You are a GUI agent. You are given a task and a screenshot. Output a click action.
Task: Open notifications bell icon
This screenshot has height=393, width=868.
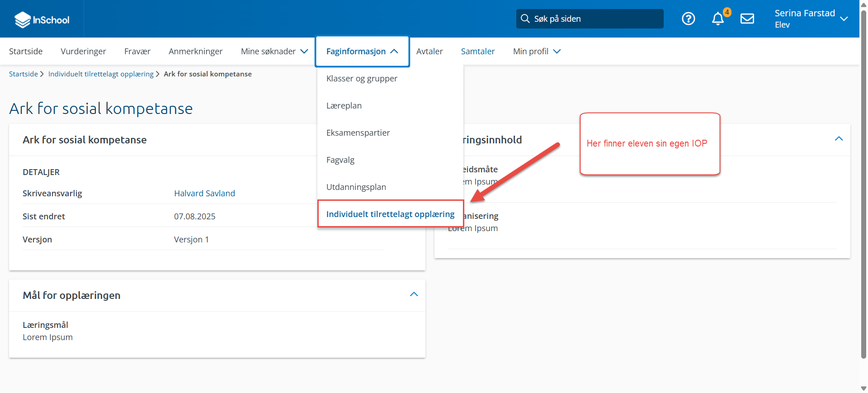(718, 19)
